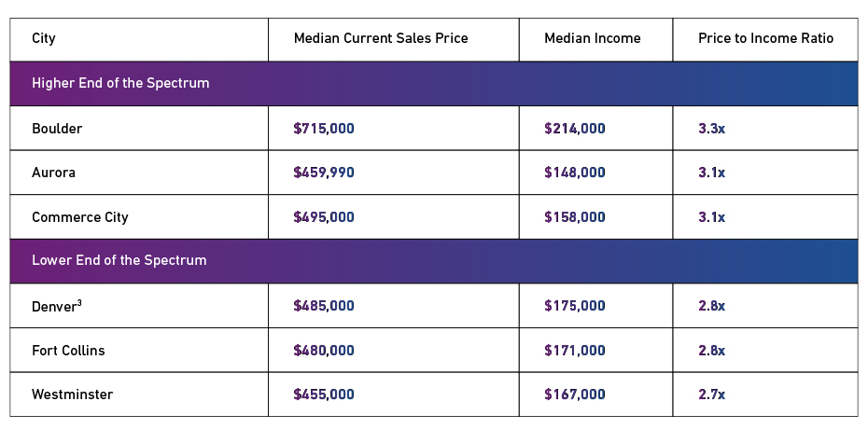The image size is (868, 429).
Task: Select Westminster's 2.7x ratio value
Action: click(x=711, y=394)
